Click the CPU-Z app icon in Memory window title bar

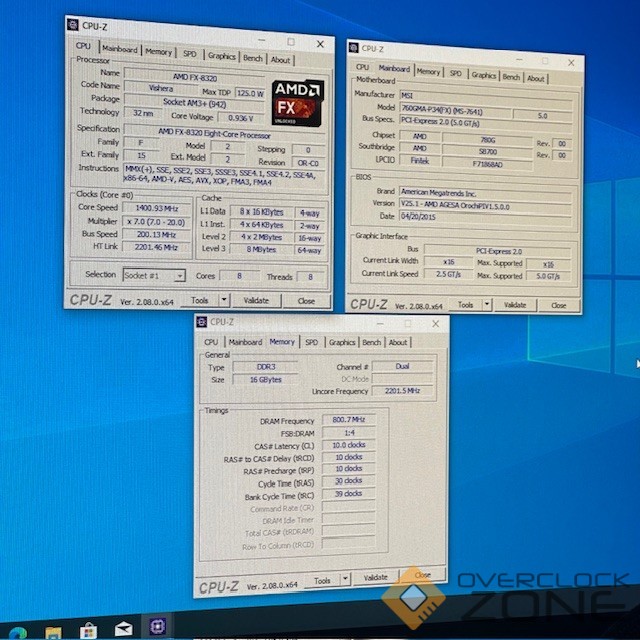coord(202,322)
